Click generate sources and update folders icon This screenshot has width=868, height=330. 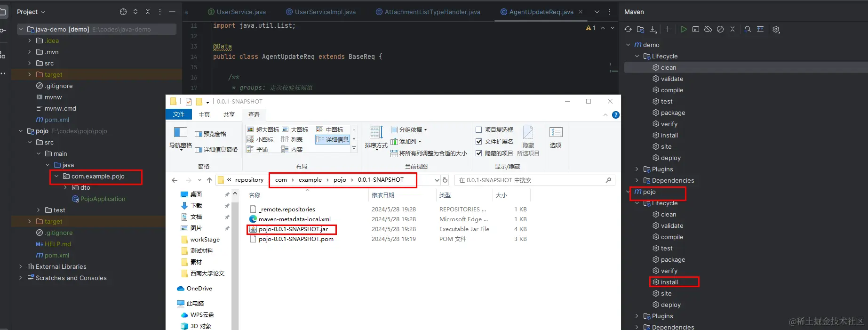click(640, 29)
